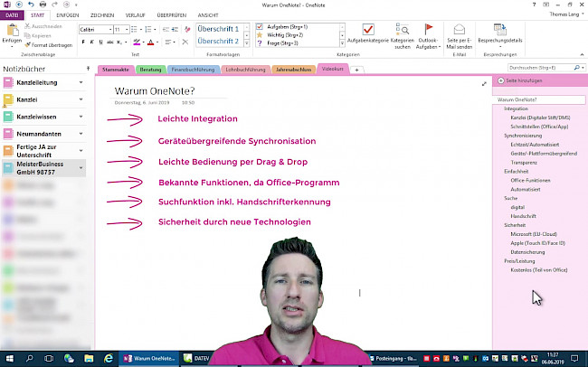The image size is (588, 367).
Task: Toggle italic formatting (K)
Action: pyautogui.click(x=92, y=42)
